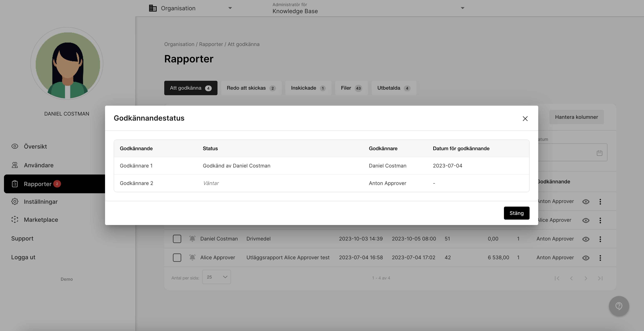Click Logga ut
Screen dimensions: 644x331
click(23, 257)
